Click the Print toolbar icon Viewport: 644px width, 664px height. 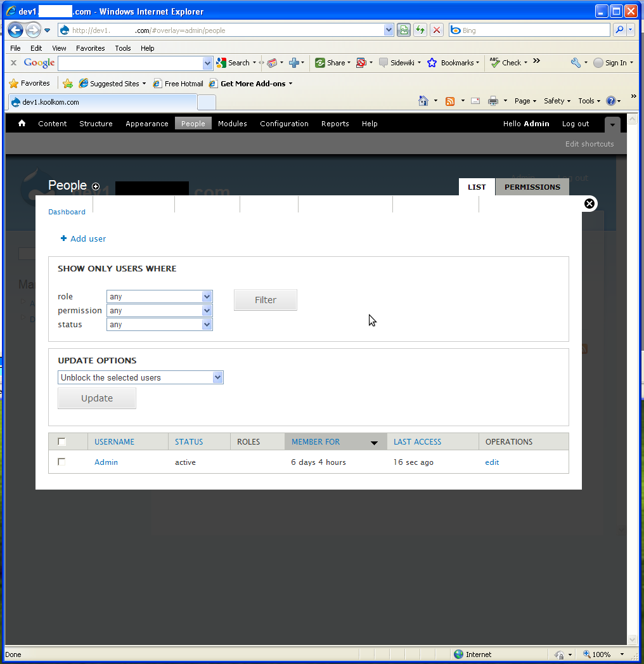[x=493, y=101]
